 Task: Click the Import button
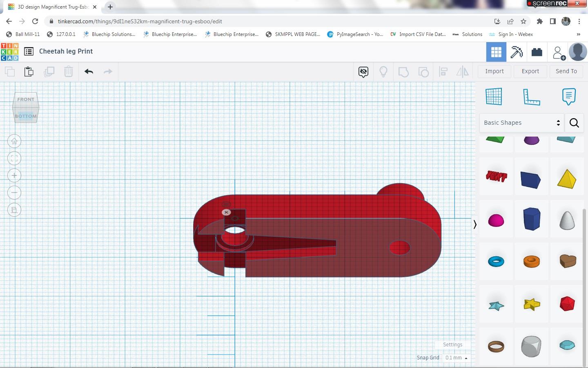pyautogui.click(x=494, y=71)
